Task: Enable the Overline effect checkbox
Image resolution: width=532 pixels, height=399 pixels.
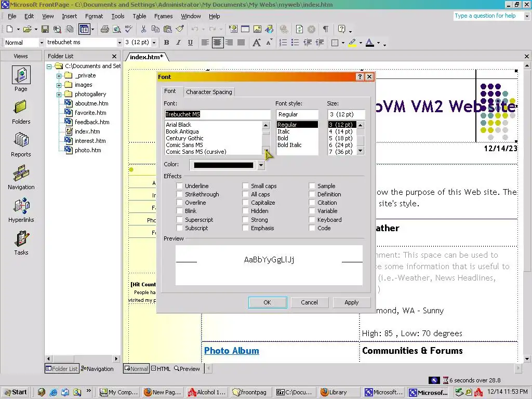Action: pyautogui.click(x=179, y=203)
